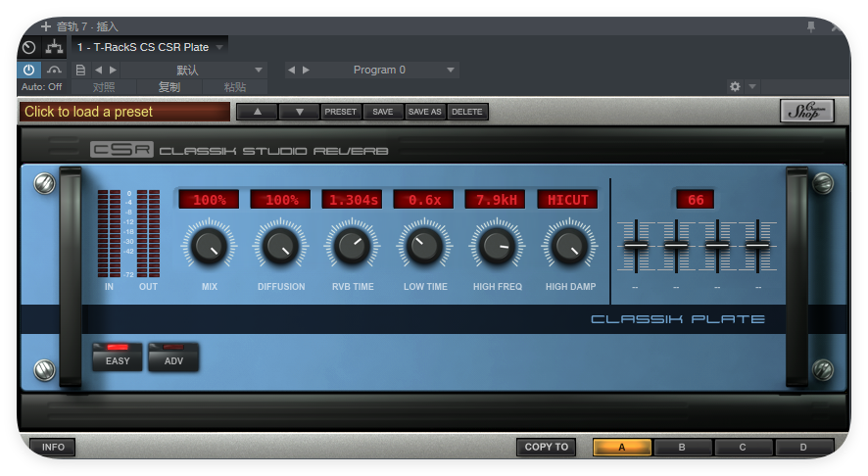This screenshot has width=868, height=476.
Task: Switch to ADV mode
Action: [173, 357]
